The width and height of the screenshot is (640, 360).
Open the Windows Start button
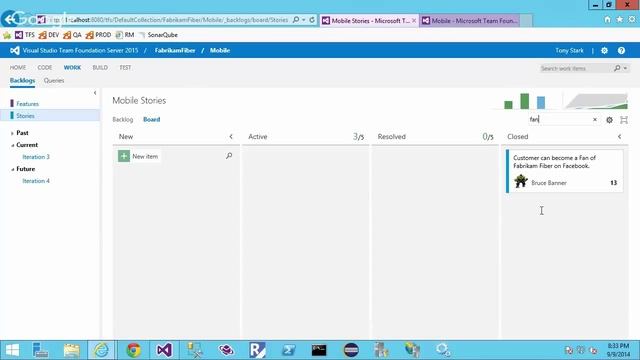click(x=12, y=350)
